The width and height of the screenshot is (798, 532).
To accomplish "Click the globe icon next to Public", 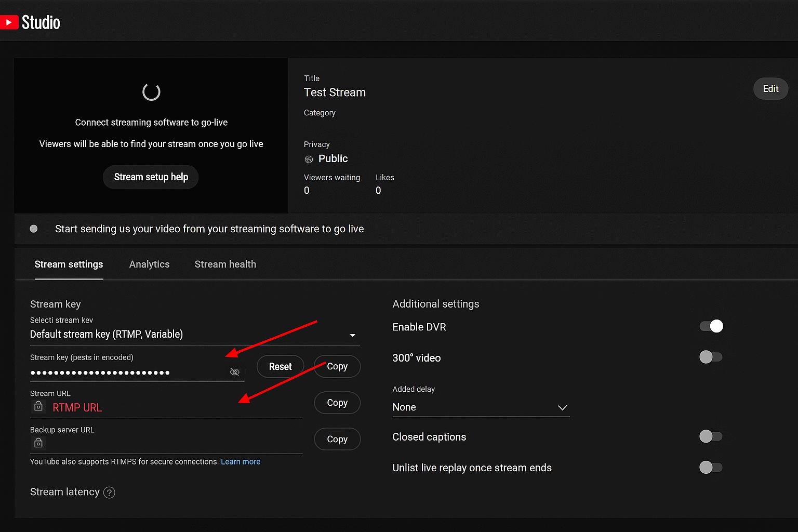I will coord(309,159).
